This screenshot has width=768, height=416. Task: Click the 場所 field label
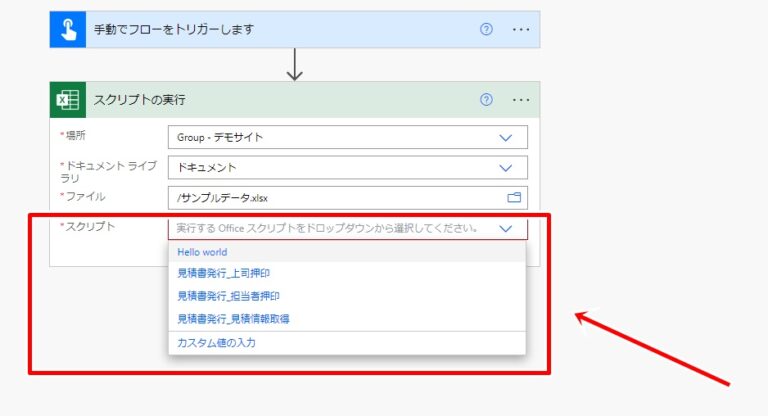click(x=73, y=135)
